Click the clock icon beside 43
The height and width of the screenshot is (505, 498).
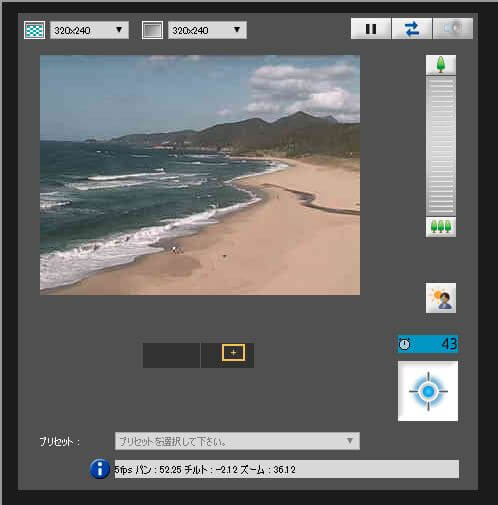405,344
